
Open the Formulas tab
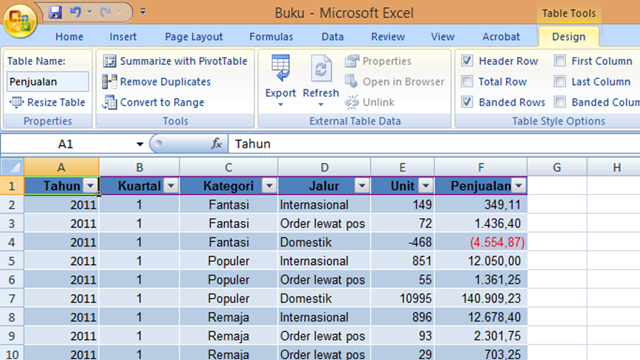click(x=271, y=37)
